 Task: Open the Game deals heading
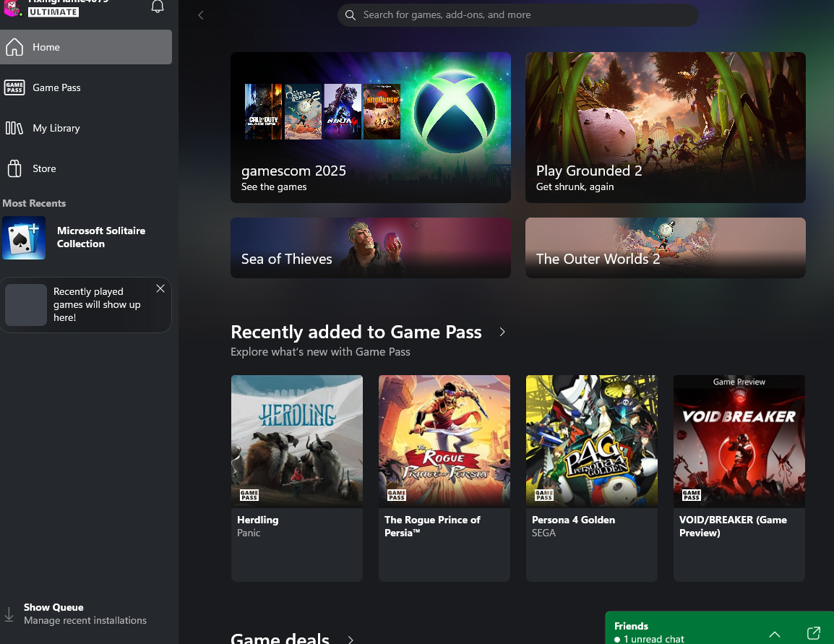[280, 637]
